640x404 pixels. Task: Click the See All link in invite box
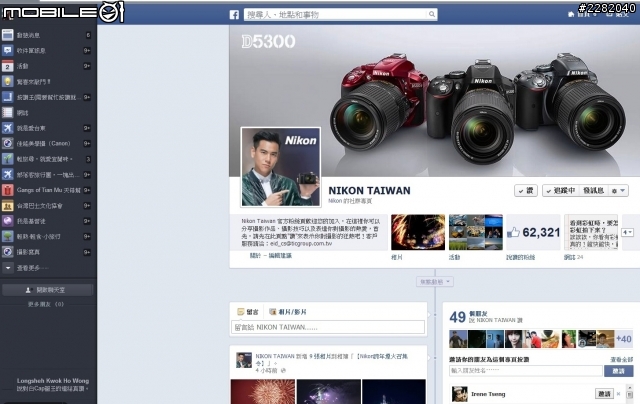click(621, 360)
